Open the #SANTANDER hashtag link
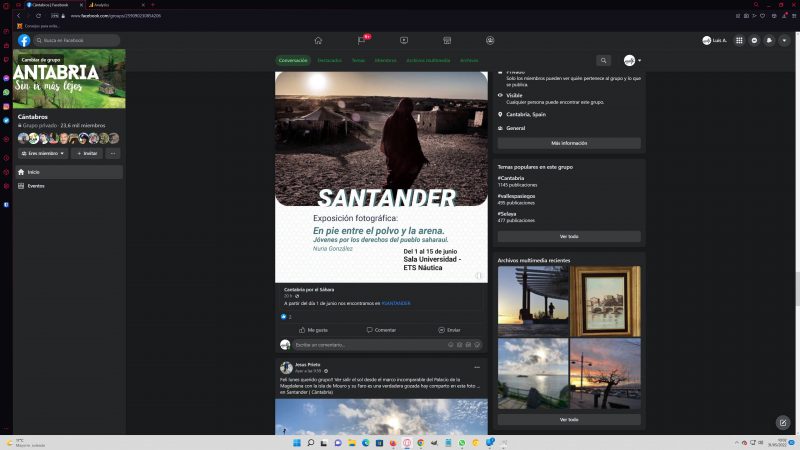800x450 pixels. click(396, 303)
